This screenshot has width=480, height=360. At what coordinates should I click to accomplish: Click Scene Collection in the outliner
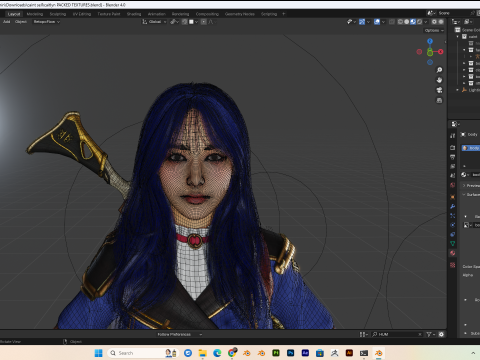pyautogui.click(x=470, y=30)
